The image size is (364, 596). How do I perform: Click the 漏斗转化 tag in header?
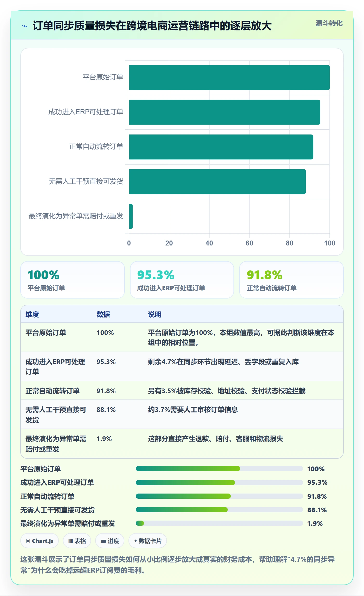coord(329,23)
